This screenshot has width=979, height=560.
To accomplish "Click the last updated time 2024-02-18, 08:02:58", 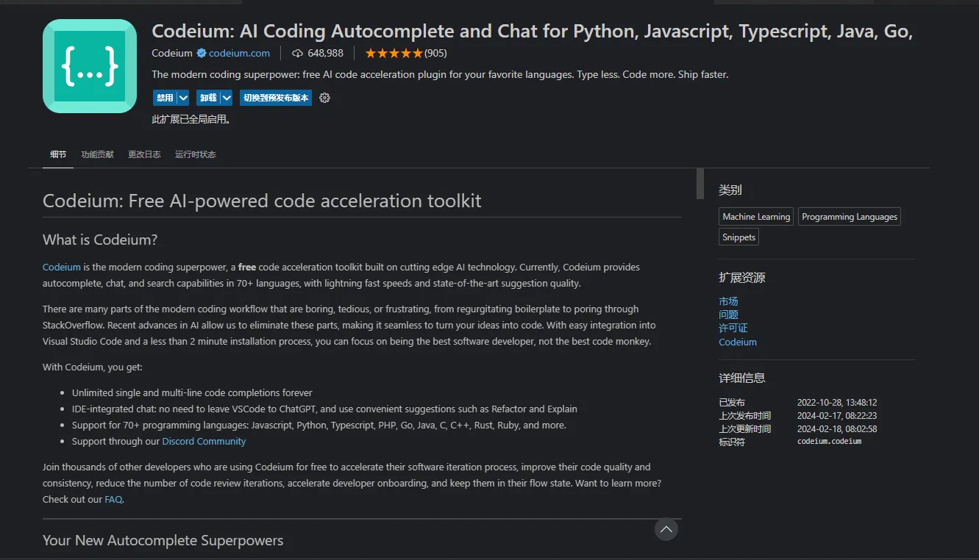I will pyautogui.click(x=837, y=429).
